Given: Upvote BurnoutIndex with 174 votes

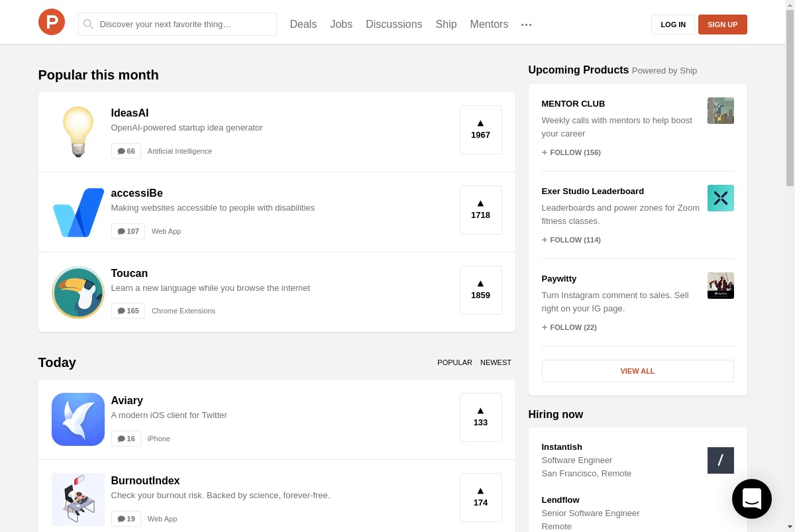Looking at the screenshot, I should coord(481,498).
